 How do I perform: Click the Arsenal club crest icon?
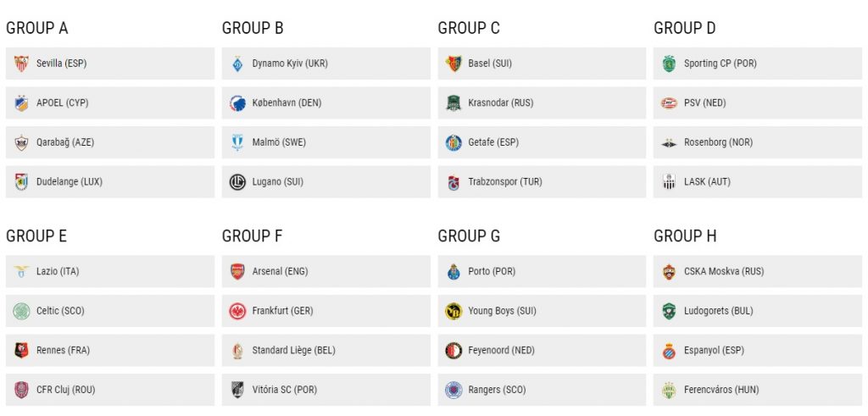click(237, 272)
